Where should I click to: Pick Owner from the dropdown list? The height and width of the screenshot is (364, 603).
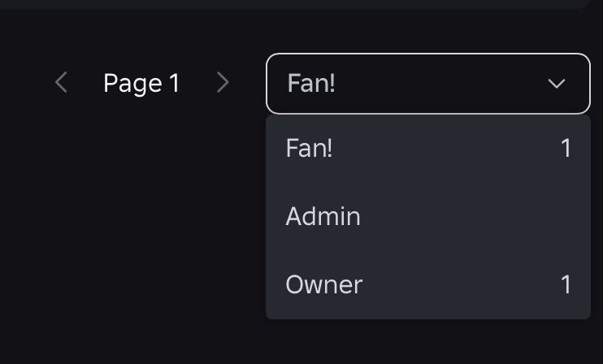[x=324, y=285]
